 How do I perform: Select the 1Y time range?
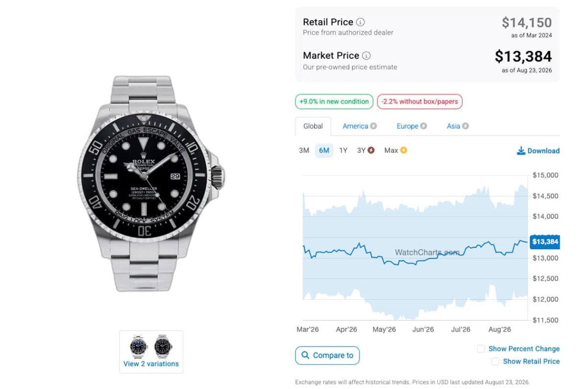pos(343,150)
